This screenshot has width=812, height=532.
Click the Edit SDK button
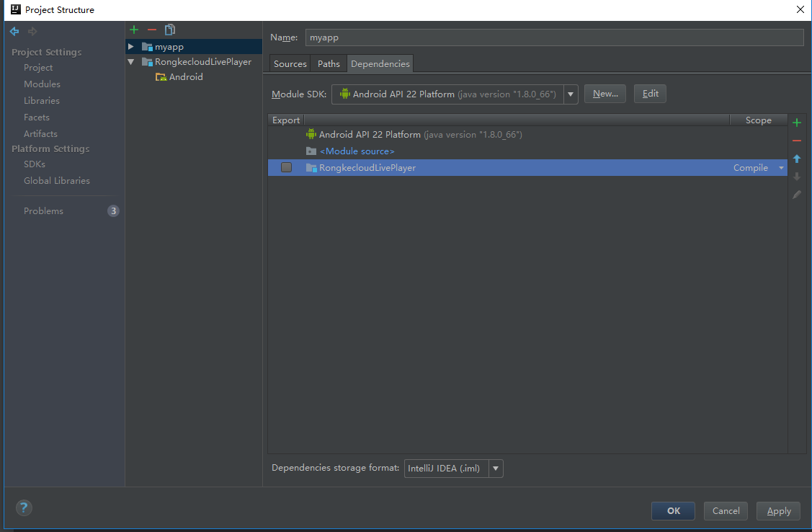pos(650,94)
